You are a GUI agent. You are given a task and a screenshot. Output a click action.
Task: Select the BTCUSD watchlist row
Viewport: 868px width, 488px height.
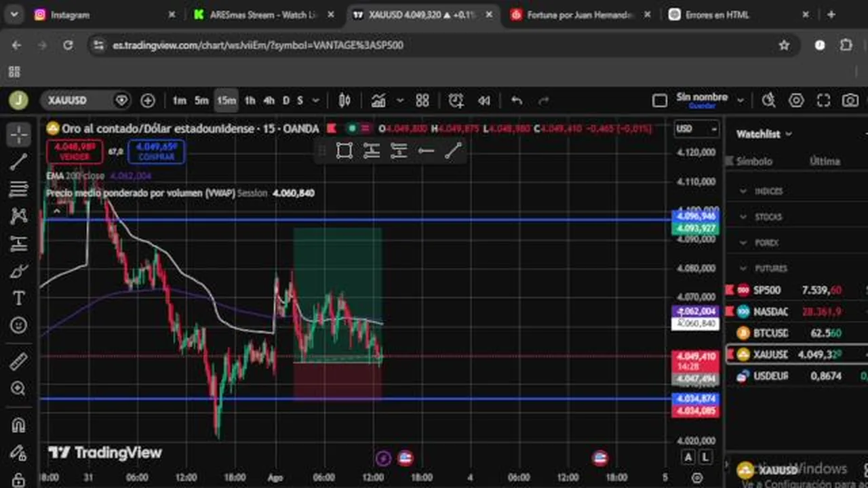point(797,333)
